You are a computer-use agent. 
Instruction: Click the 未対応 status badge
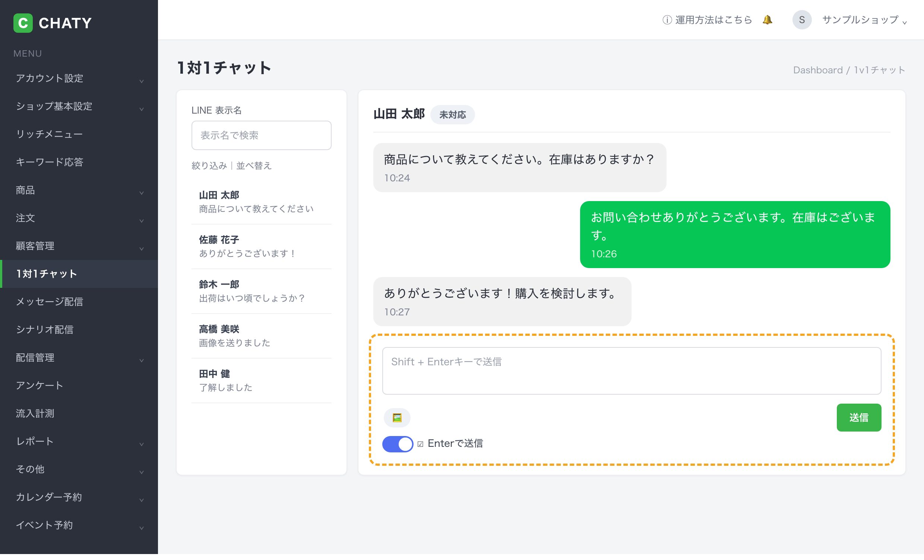[452, 115]
